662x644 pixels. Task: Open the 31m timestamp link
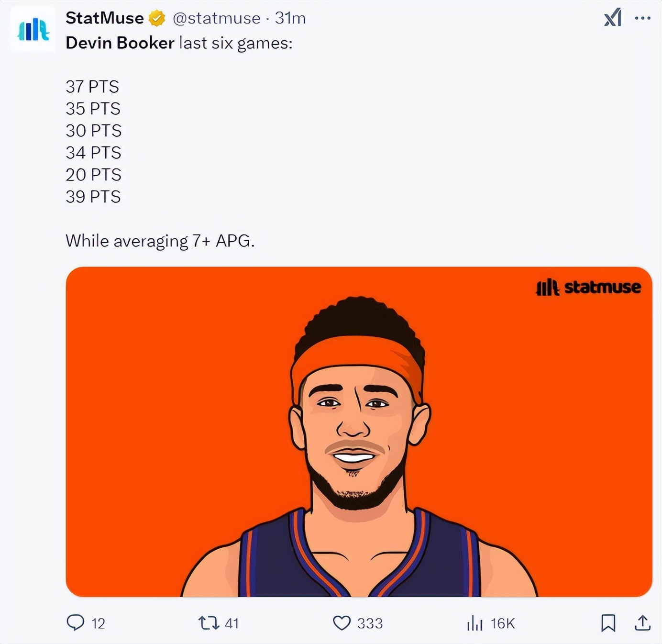point(290,18)
